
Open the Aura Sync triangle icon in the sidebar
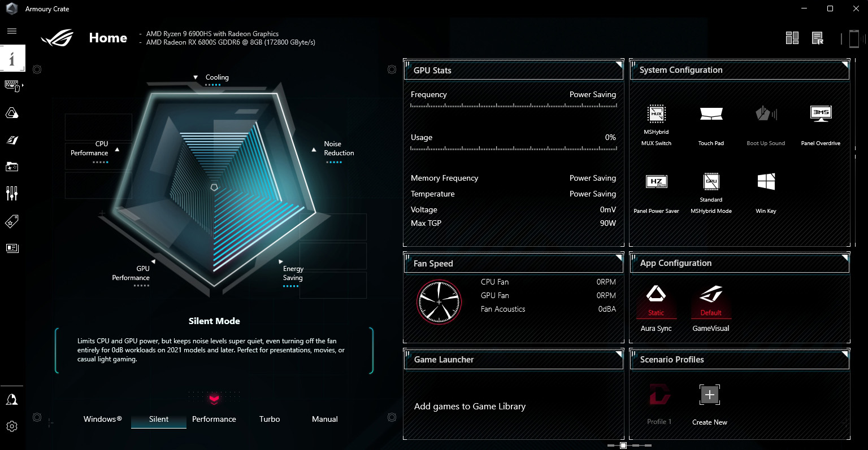(12, 113)
